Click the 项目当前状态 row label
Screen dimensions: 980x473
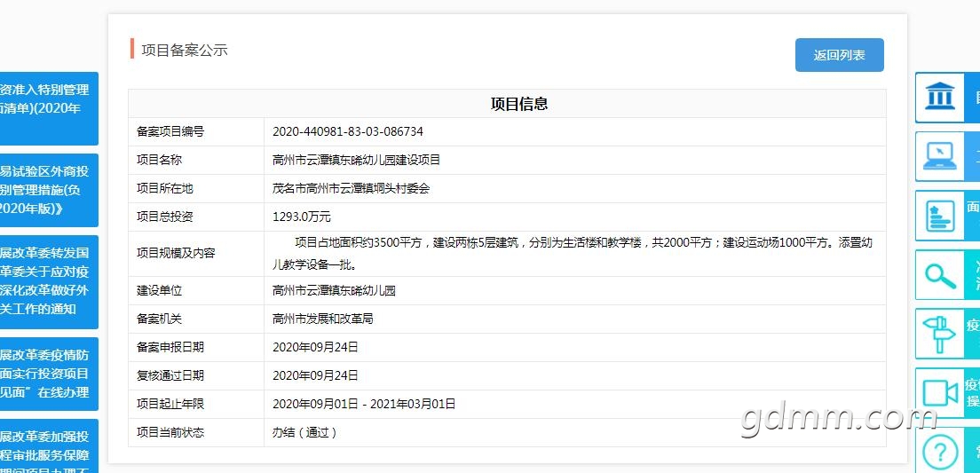(x=170, y=432)
